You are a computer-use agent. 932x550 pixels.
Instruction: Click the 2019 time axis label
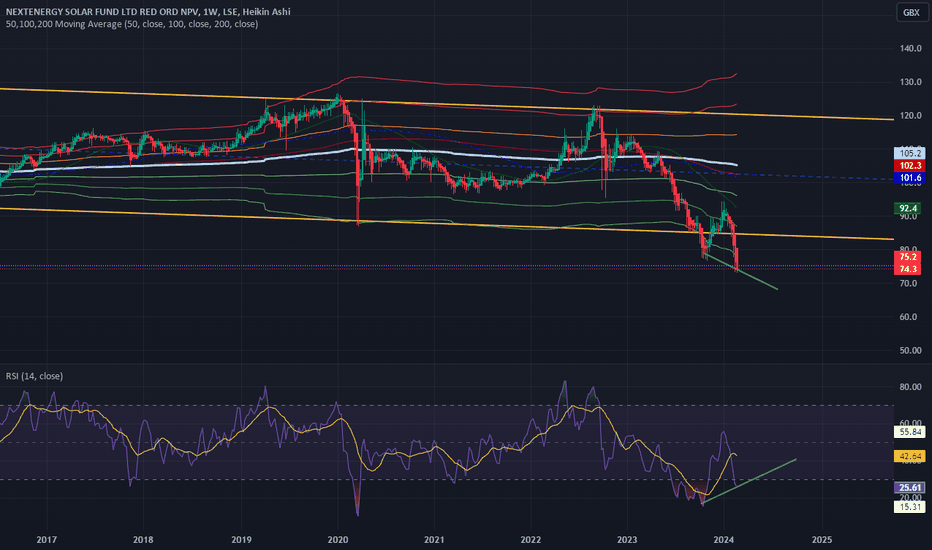point(241,540)
